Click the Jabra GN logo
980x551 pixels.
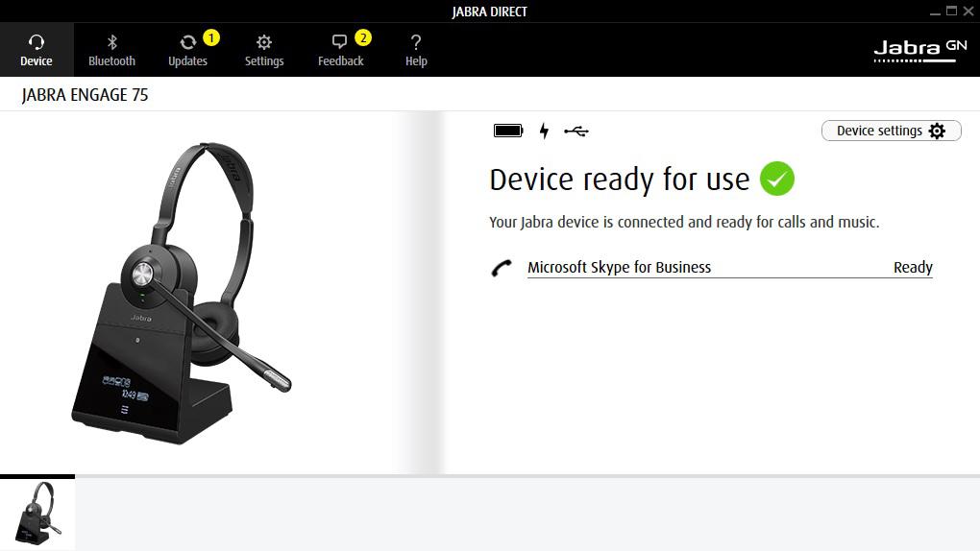[920, 51]
